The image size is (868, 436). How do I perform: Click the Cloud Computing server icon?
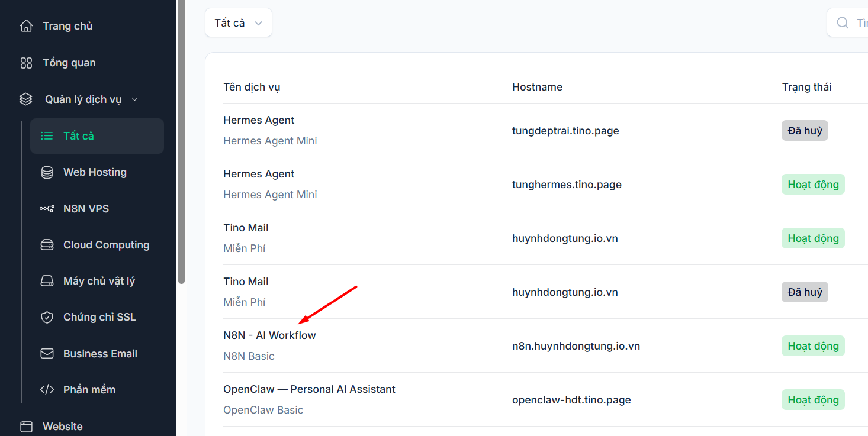[x=47, y=245]
